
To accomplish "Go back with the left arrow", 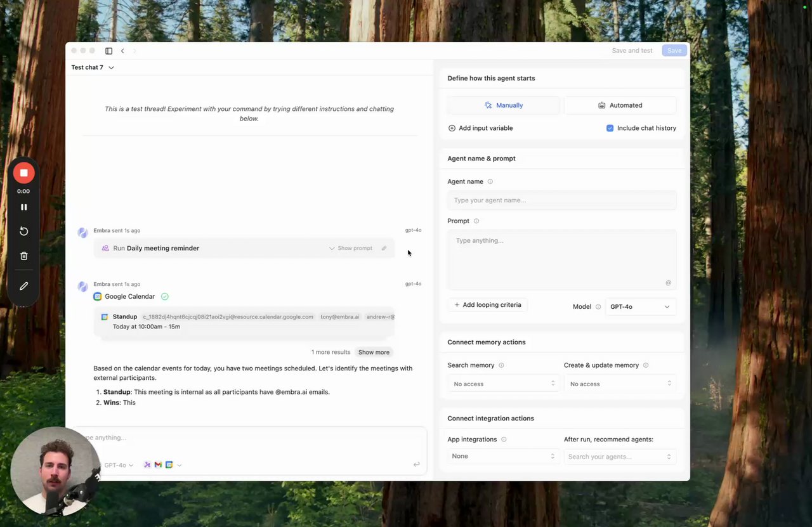I will click(122, 51).
